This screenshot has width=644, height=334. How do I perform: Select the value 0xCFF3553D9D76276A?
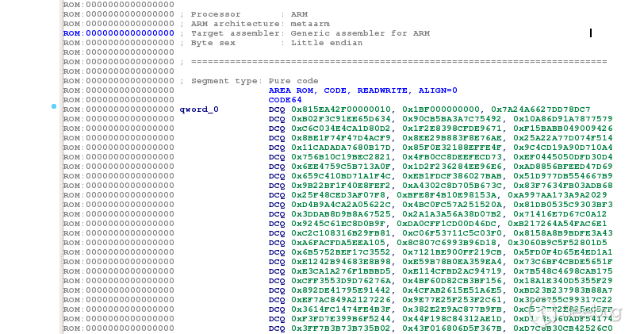(x=341, y=281)
